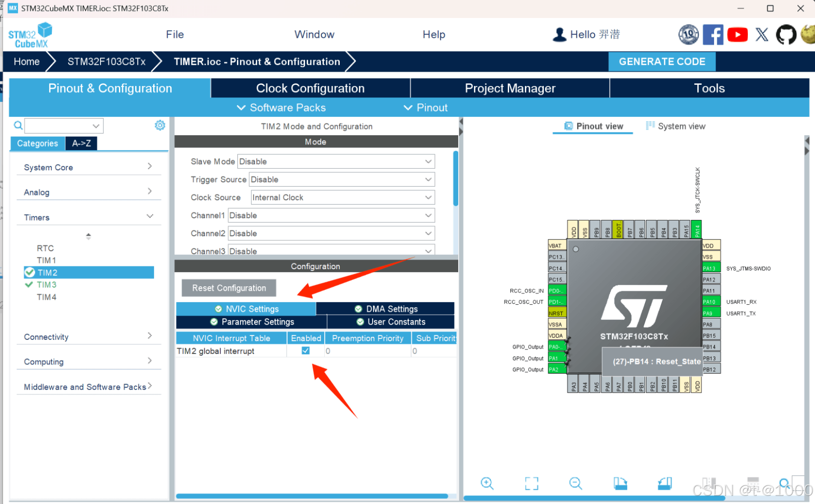Select TIM3 in the Timers list
Screen dimensions: 815x504
pyautogui.click(x=47, y=285)
